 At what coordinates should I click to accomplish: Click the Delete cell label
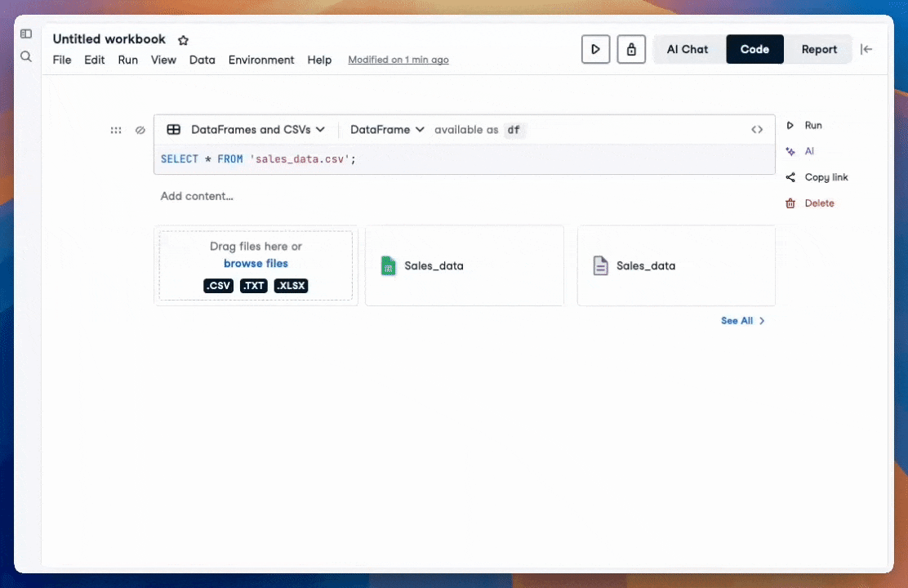tap(819, 203)
